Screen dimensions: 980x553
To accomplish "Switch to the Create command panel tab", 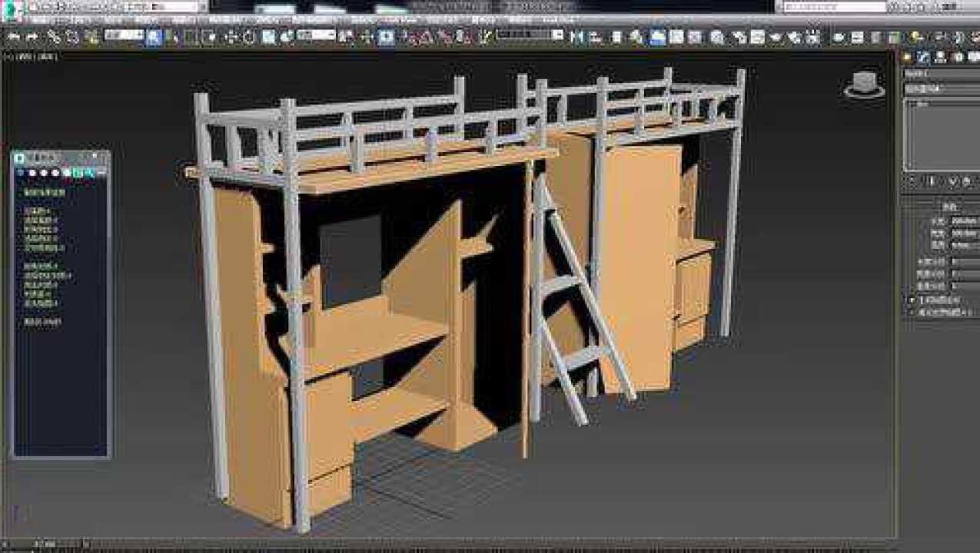I will (907, 57).
